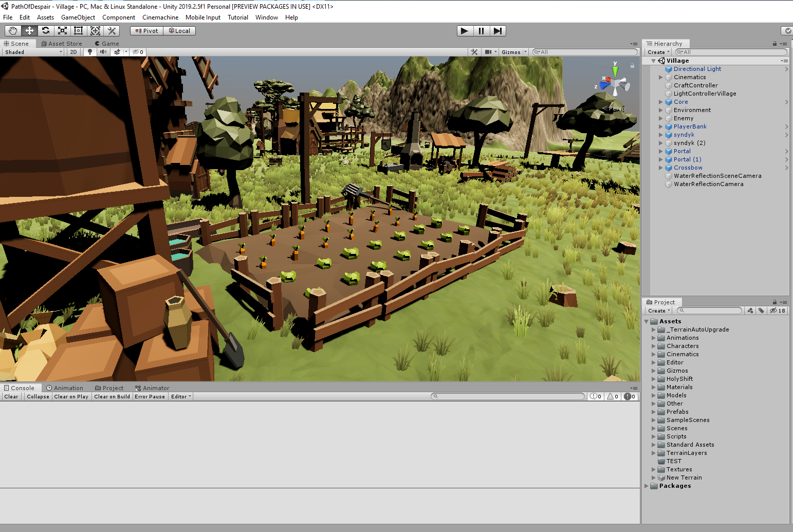Toggle scene audio with the speaker icon
Viewport: 793px width, 532px height.
103,52
